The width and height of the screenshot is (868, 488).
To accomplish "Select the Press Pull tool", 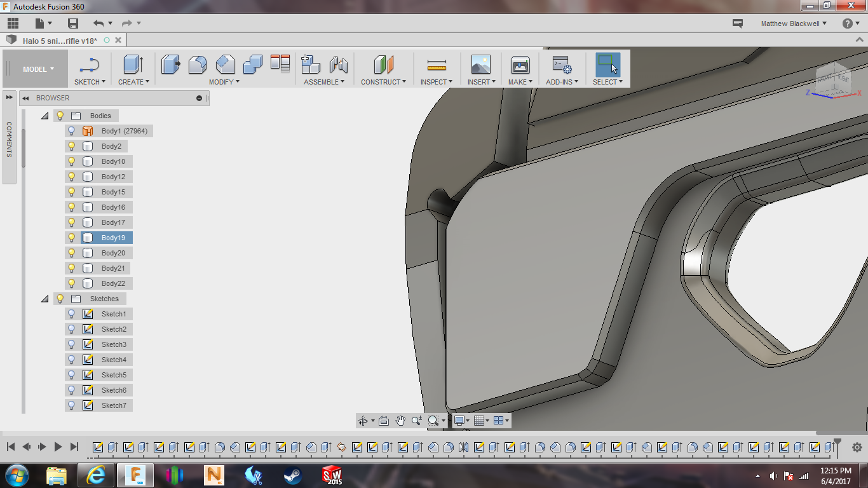I will (x=170, y=64).
